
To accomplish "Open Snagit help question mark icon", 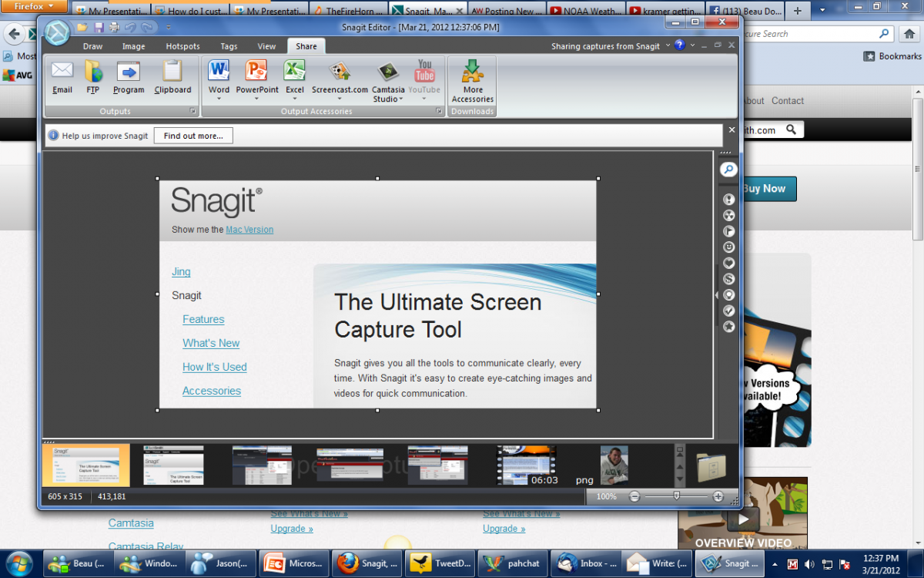I will (x=680, y=45).
